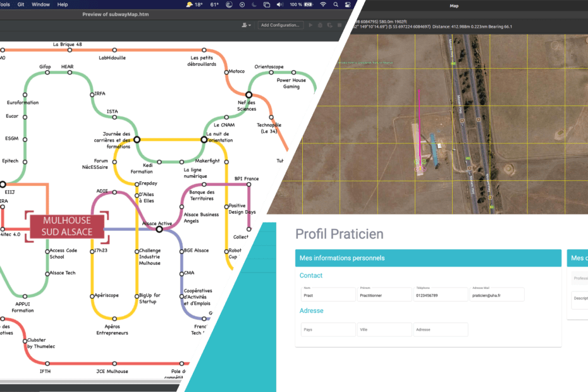Click the magenta heading line on the map

click(419, 130)
